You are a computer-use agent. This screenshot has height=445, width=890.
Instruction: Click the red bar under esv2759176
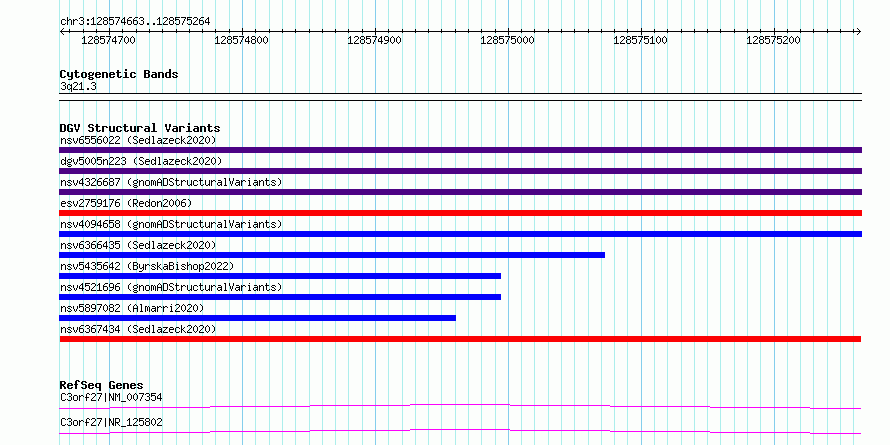pyautogui.click(x=460, y=213)
